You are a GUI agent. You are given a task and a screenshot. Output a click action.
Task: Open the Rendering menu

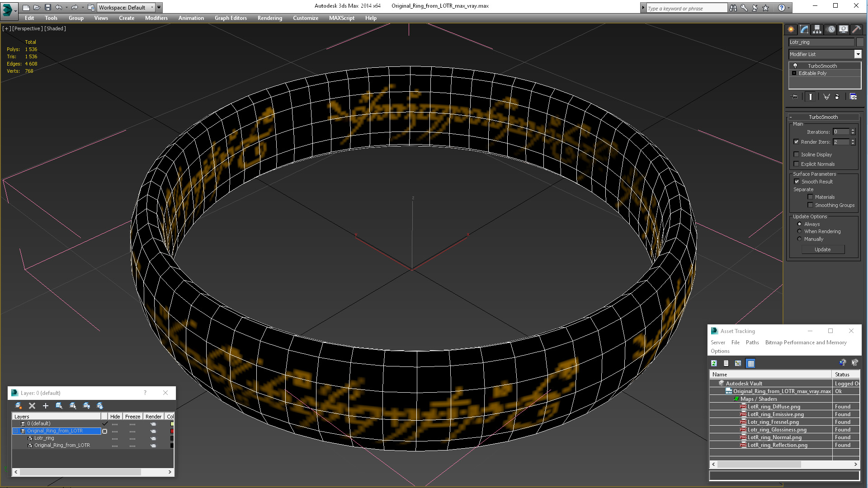point(270,18)
